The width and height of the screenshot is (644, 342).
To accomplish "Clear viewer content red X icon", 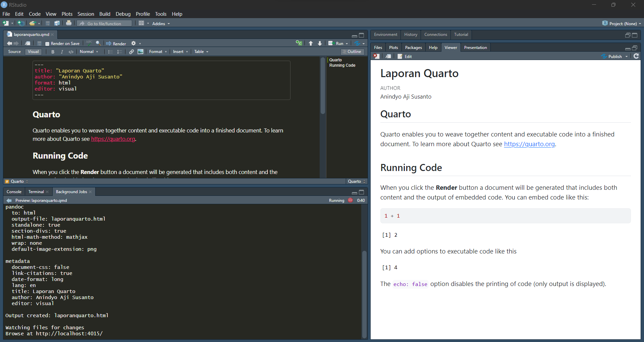I will [376, 56].
